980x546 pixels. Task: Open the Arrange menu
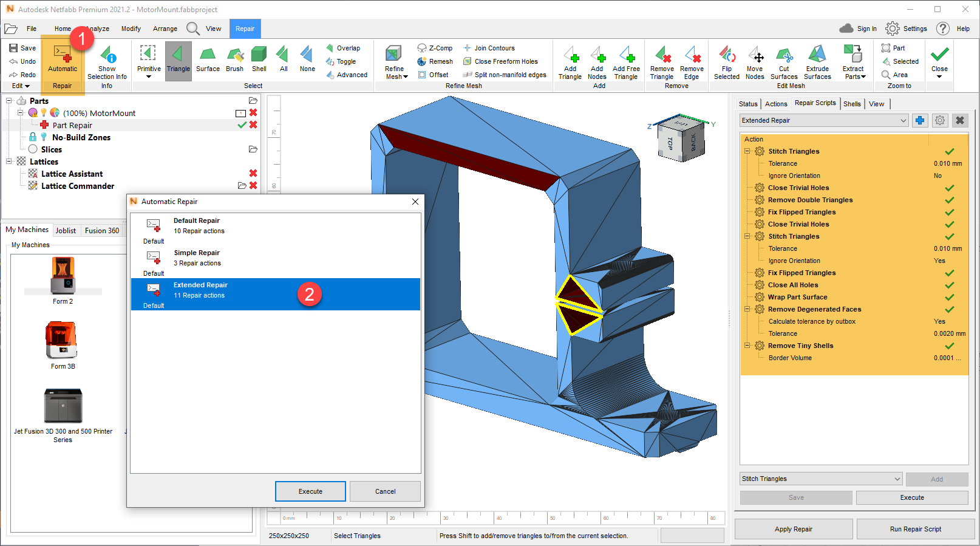tap(165, 29)
